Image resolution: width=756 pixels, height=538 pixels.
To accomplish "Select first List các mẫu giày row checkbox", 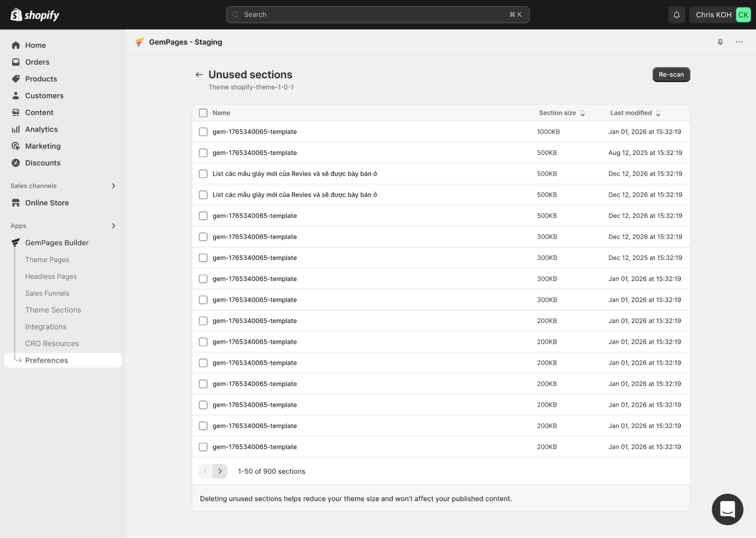I will point(203,174).
